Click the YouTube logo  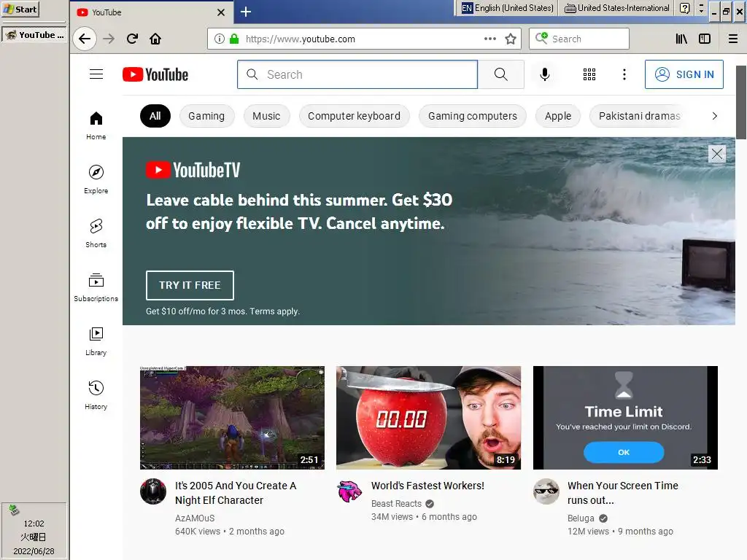[x=155, y=74]
